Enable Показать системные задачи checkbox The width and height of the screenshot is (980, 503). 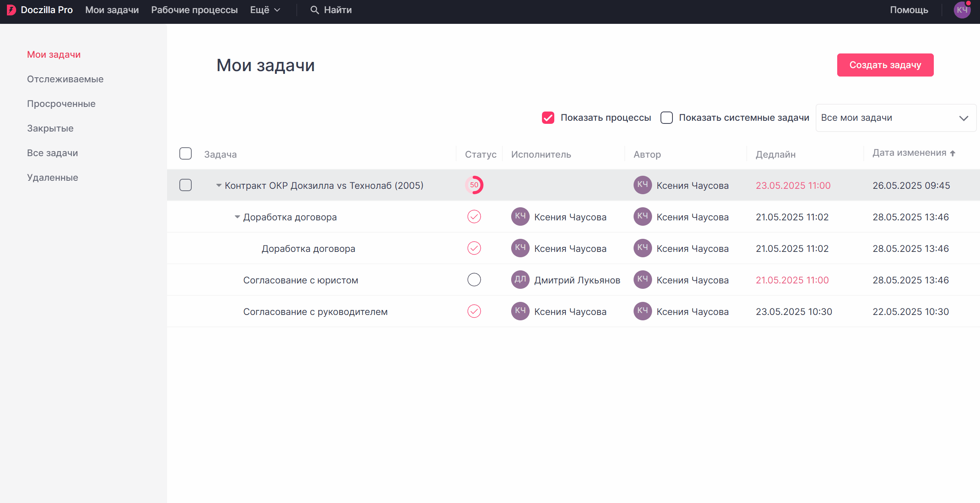pyautogui.click(x=667, y=118)
